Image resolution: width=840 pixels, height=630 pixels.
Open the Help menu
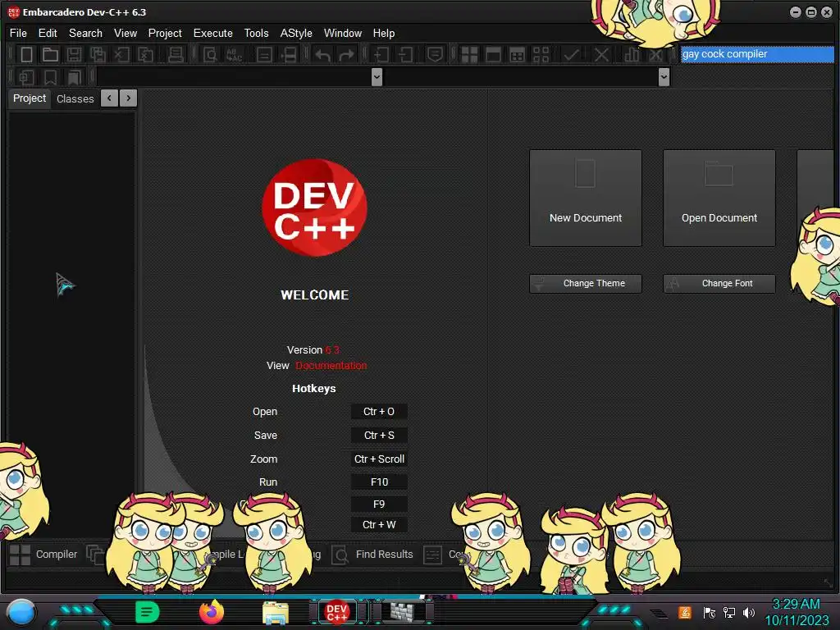[384, 33]
